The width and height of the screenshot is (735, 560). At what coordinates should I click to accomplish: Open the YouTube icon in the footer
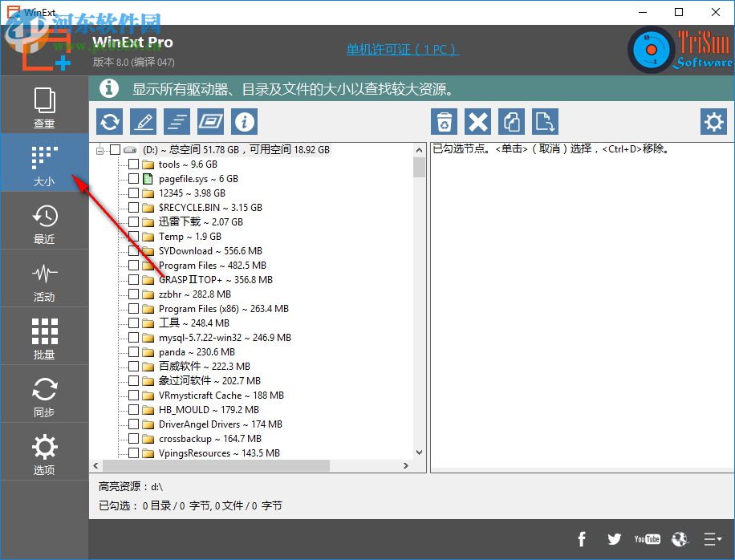point(647,539)
